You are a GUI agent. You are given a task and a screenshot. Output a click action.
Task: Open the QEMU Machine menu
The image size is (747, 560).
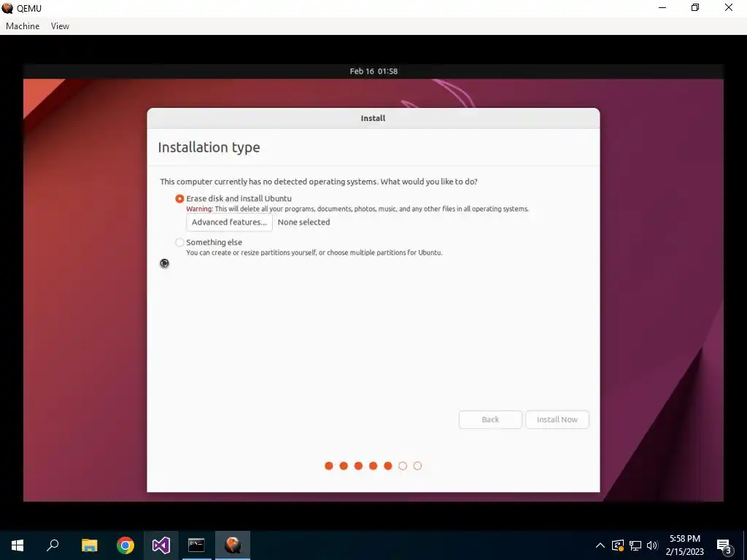point(23,26)
